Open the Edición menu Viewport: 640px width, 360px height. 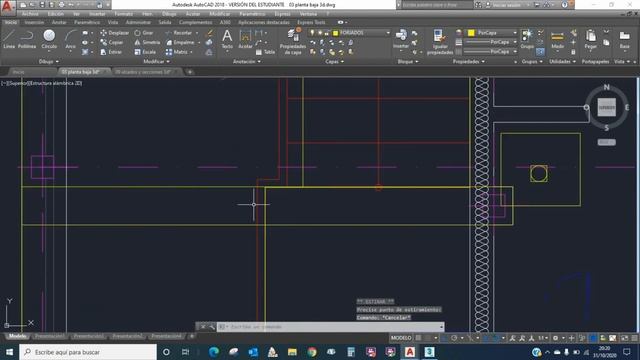(x=56, y=14)
